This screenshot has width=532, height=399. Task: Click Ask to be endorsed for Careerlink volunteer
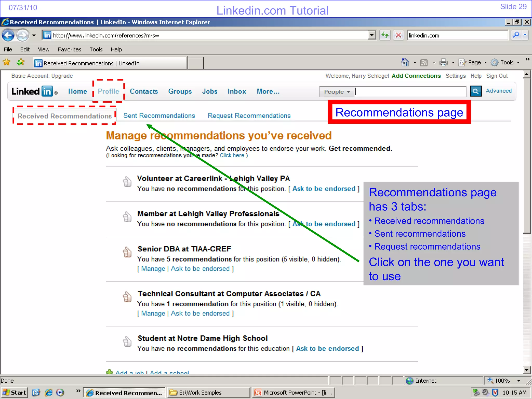click(x=324, y=189)
